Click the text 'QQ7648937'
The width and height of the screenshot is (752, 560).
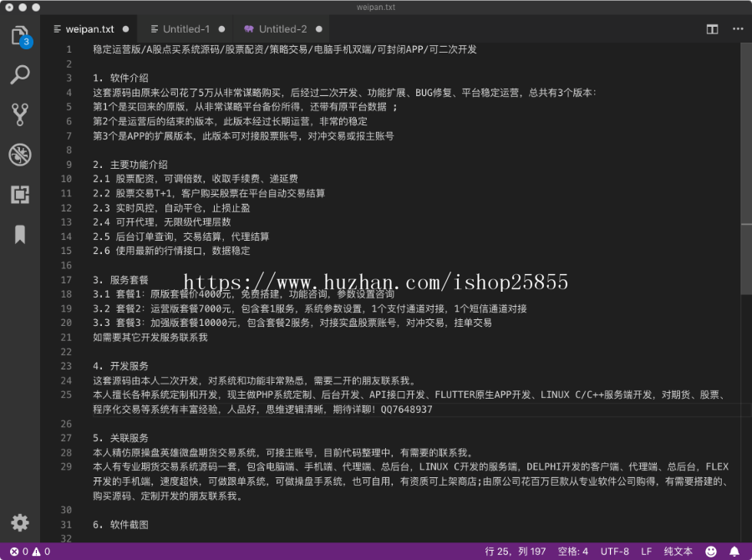click(407, 410)
